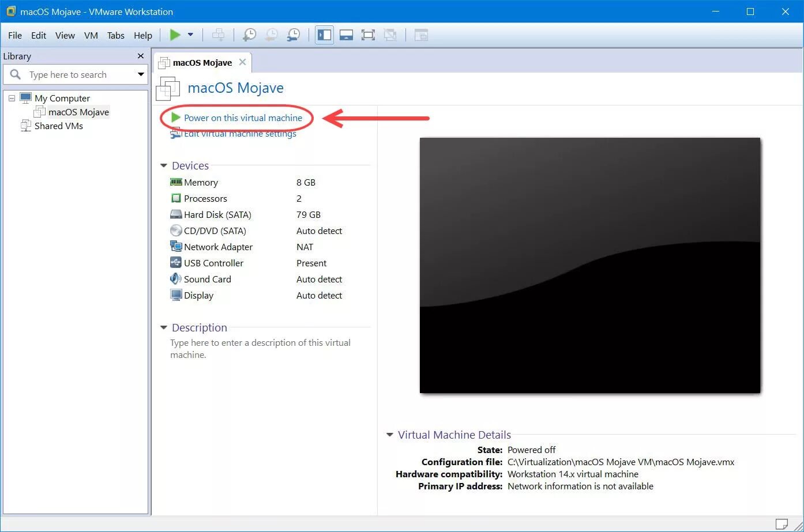Open the File menu
The image size is (804, 532).
(15, 35)
